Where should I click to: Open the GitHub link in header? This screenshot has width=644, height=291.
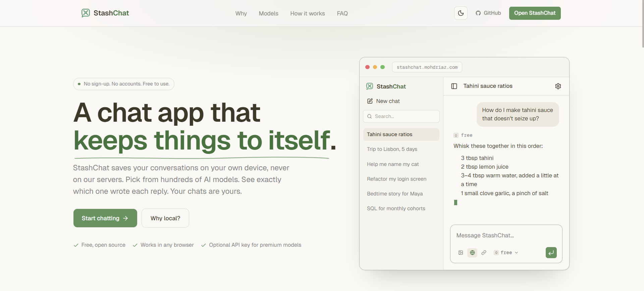click(x=488, y=13)
